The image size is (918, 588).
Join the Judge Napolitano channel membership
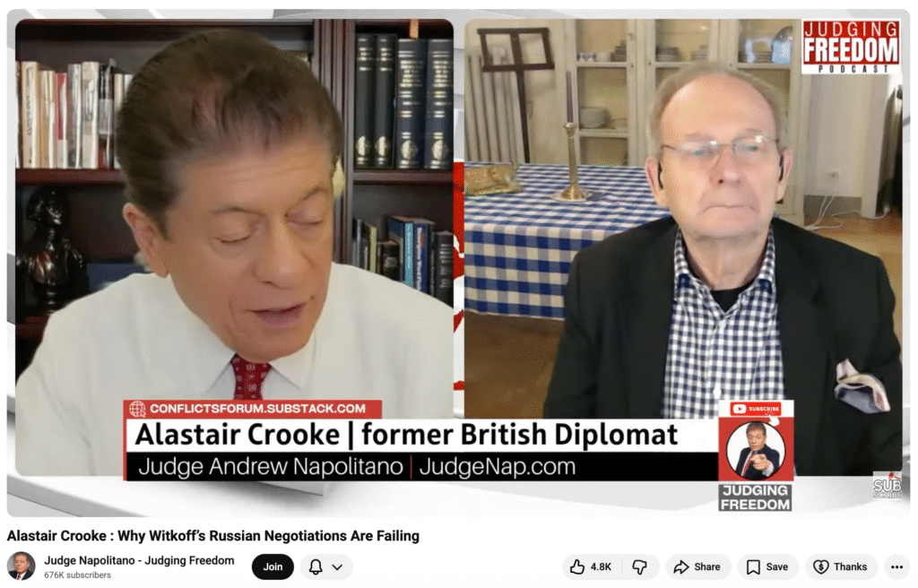tap(273, 566)
